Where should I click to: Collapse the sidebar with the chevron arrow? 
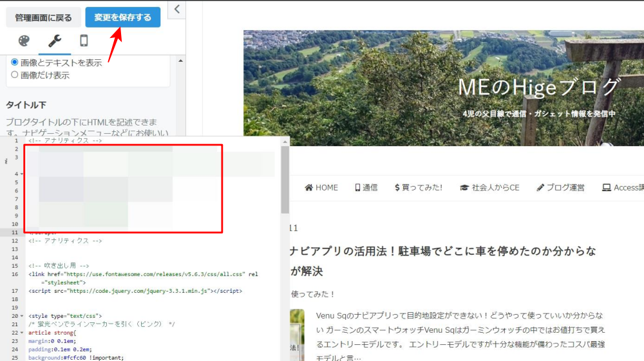(177, 9)
